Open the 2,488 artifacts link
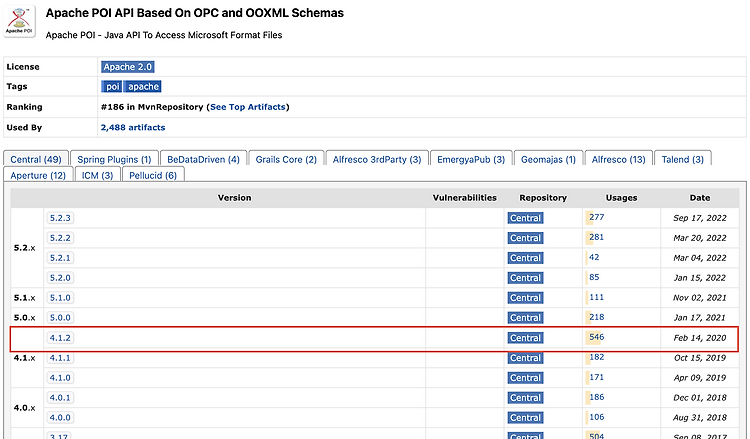This screenshot has width=750, height=439. click(x=133, y=128)
